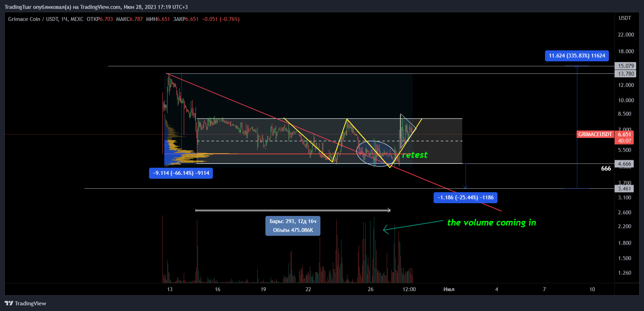Click the 8.500 price axis label

tap(624, 114)
